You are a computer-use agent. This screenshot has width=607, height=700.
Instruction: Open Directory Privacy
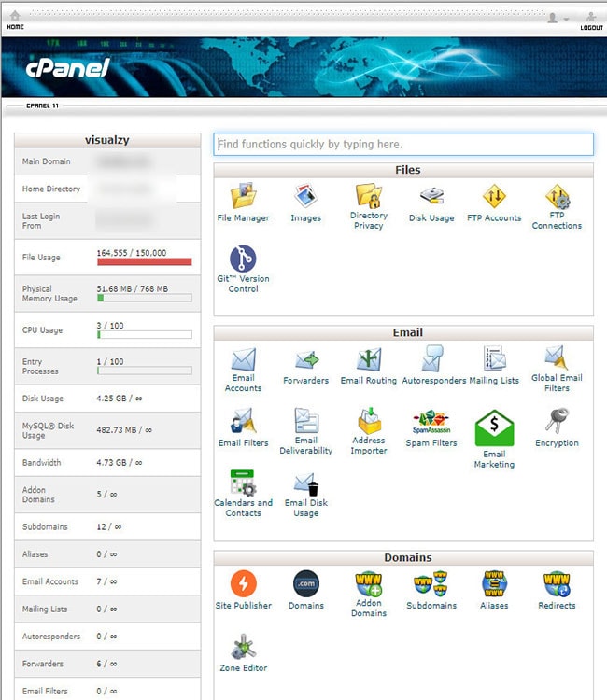369,195
